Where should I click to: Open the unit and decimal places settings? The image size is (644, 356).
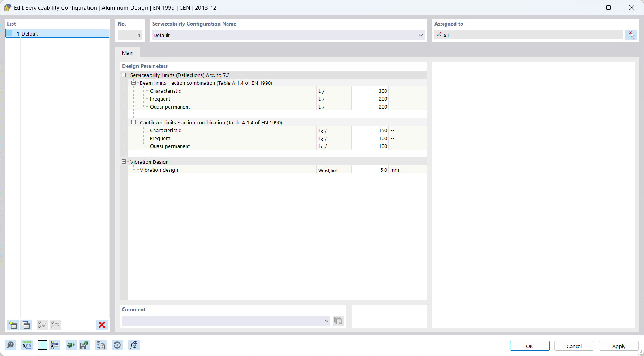26,345
